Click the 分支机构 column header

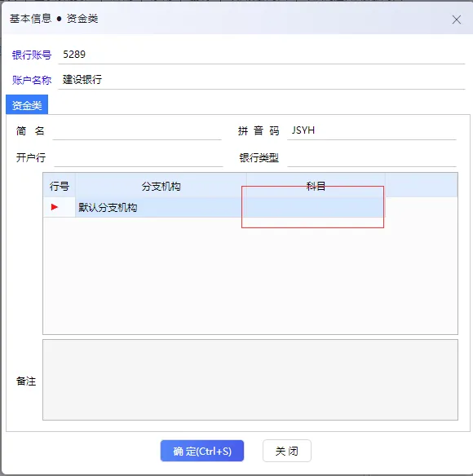pyautogui.click(x=161, y=186)
